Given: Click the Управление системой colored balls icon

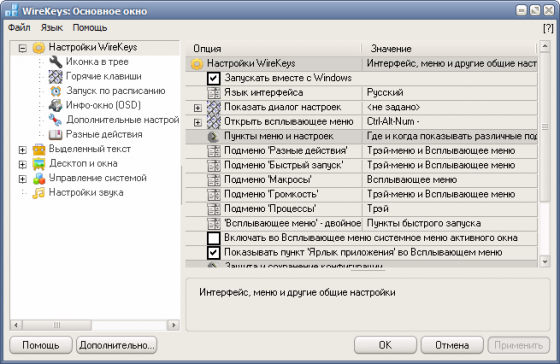Looking at the screenshot, I should tap(39, 178).
